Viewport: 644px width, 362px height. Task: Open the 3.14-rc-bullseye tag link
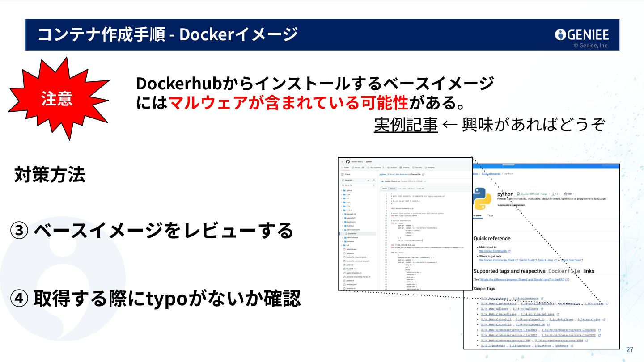(525, 309)
